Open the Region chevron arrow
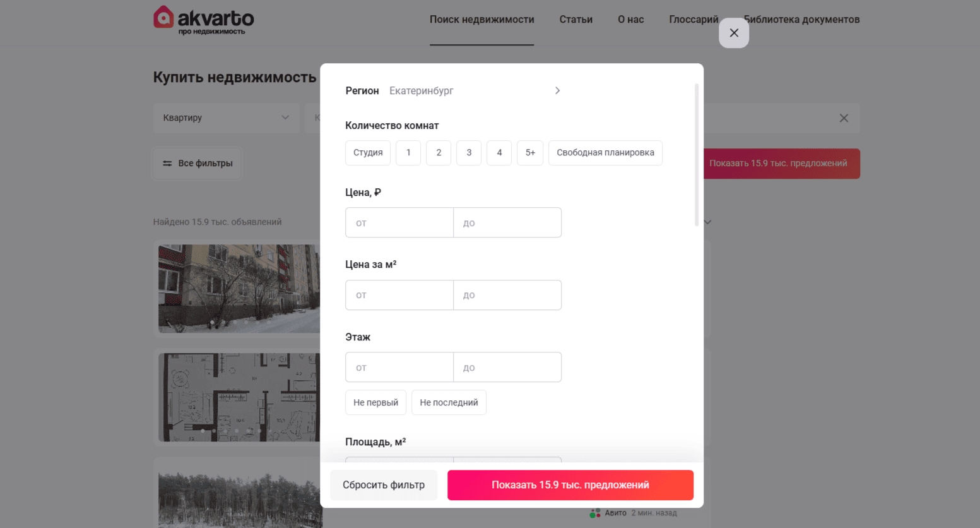Image resolution: width=980 pixels, height=528 pixels. click(557, 90)
